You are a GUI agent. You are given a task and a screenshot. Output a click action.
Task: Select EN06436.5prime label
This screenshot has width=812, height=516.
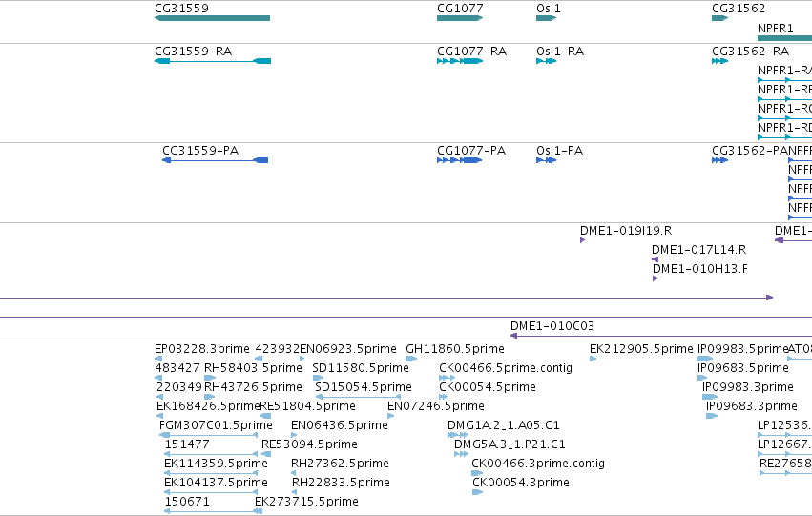[x=339, y=425]
